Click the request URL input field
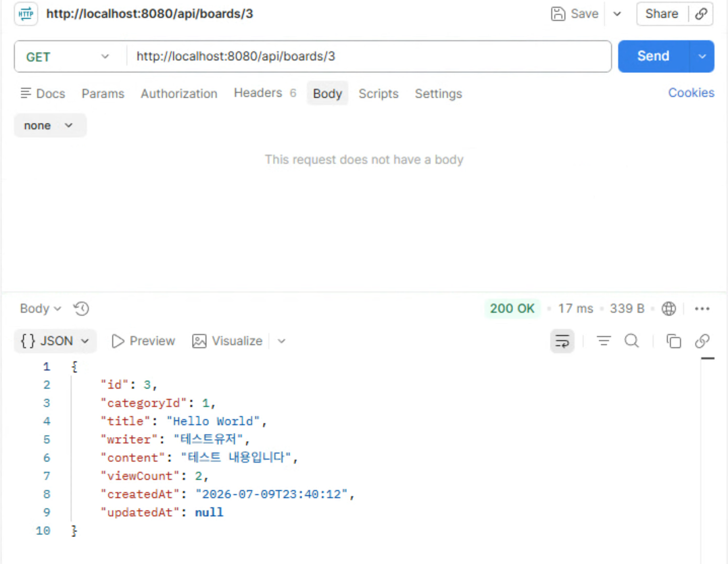Viewport: 728px width, 564px height. 368,57
